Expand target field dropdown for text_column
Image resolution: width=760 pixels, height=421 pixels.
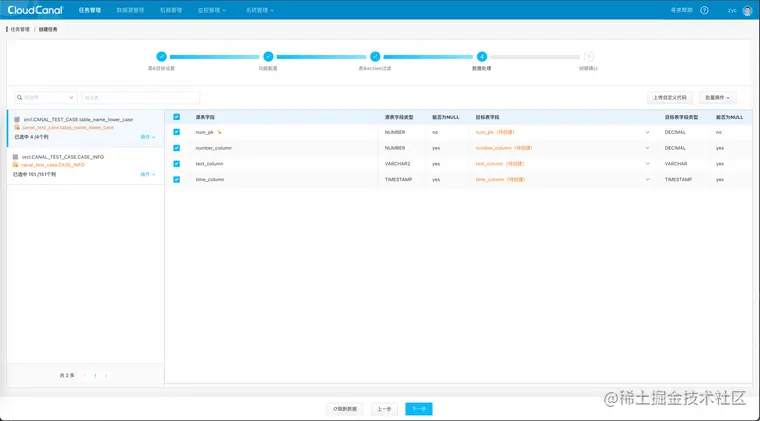pyautogui.click(x=647, y=164)
